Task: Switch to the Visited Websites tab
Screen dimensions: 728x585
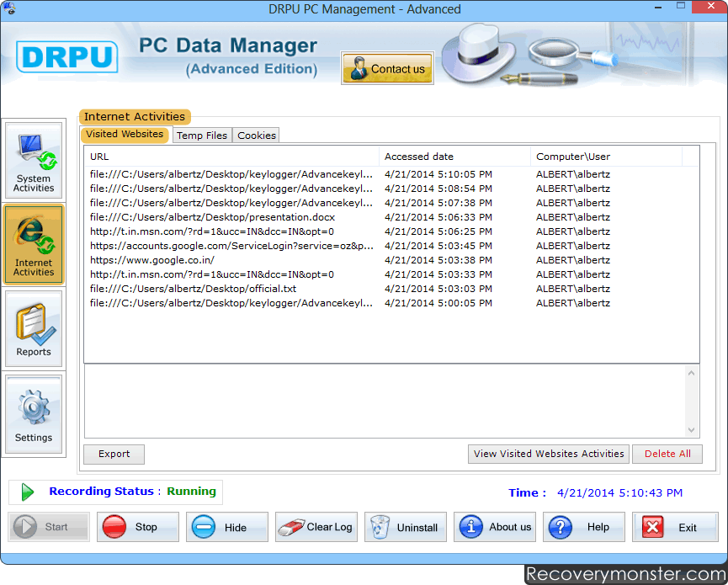Action: pyautogui.click(x=125, y=134)
